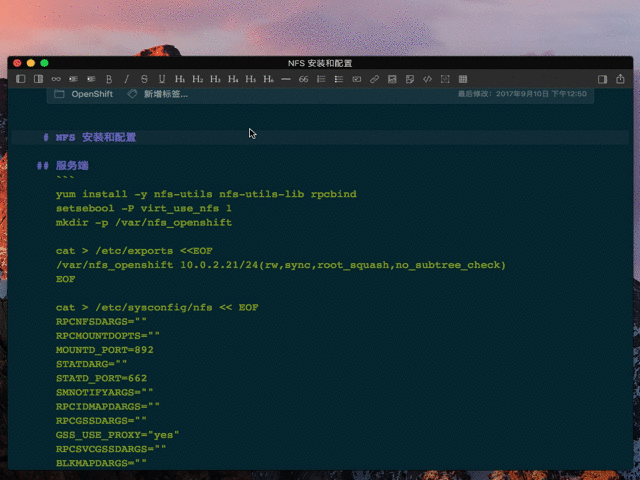Apply italic formatting
The image size is (640, 480).
coord(127,79)
